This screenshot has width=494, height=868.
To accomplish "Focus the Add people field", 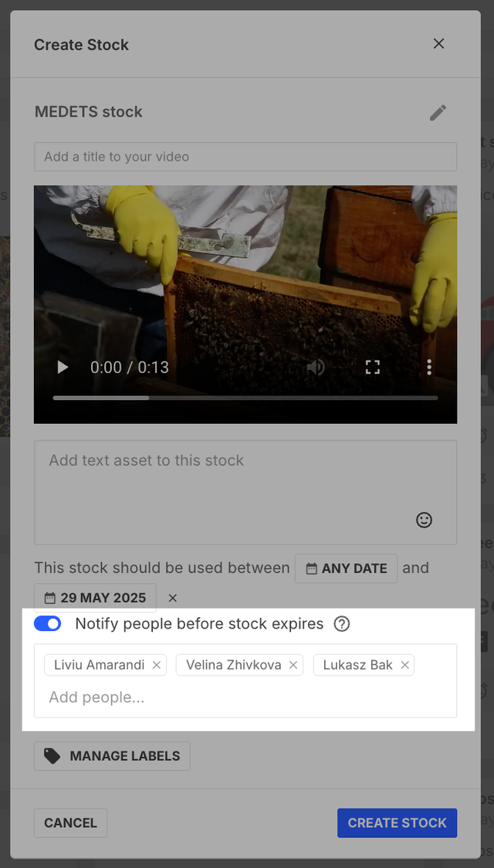I will click(x=245, y=697).
